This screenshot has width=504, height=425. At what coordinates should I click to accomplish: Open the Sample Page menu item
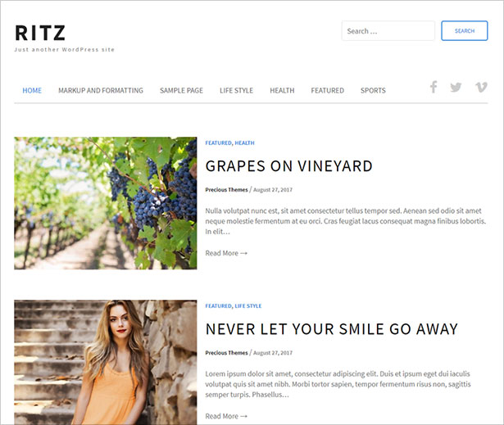[181, 91]
